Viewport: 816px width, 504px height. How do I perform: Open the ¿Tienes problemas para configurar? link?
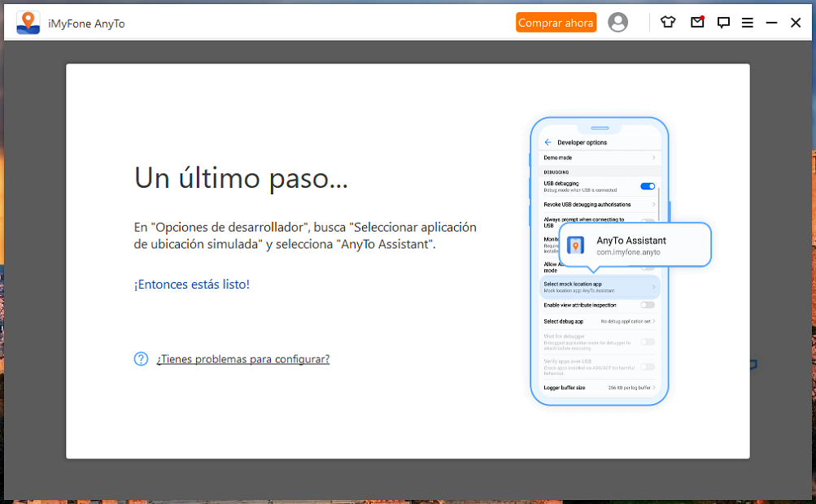coord(243,358)
